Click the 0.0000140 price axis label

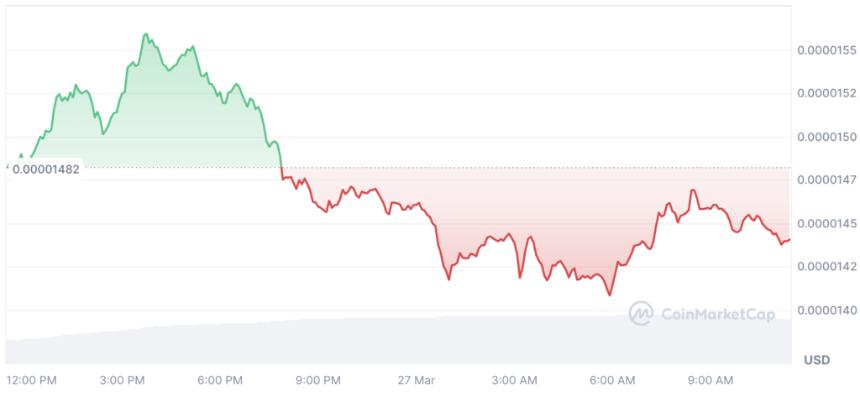827,310
